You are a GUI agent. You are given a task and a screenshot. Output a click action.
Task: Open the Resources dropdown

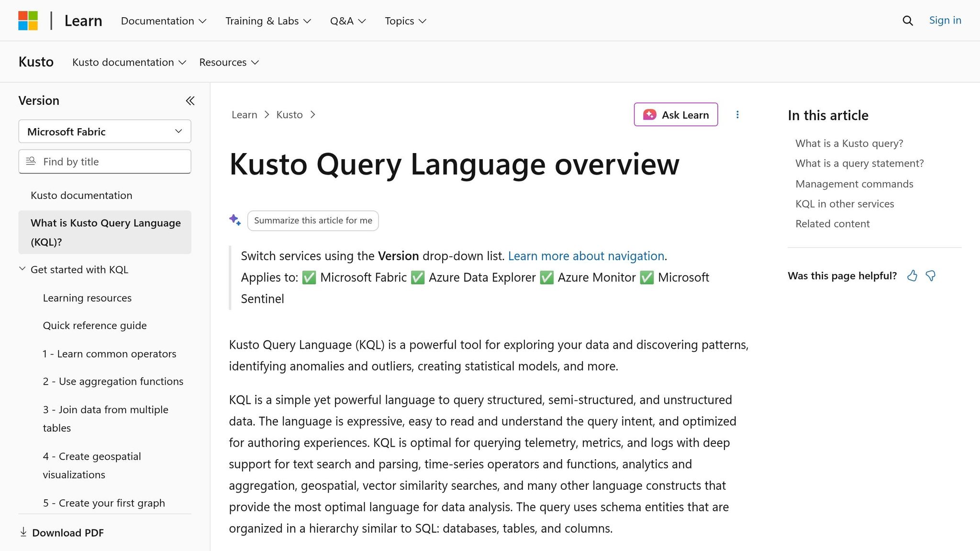click(x=229, y=62)
